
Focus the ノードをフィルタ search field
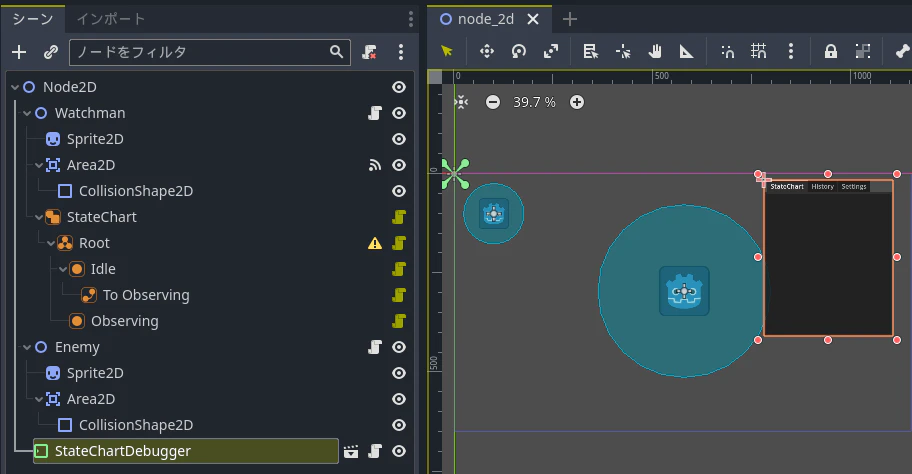[x=209, y=52]
